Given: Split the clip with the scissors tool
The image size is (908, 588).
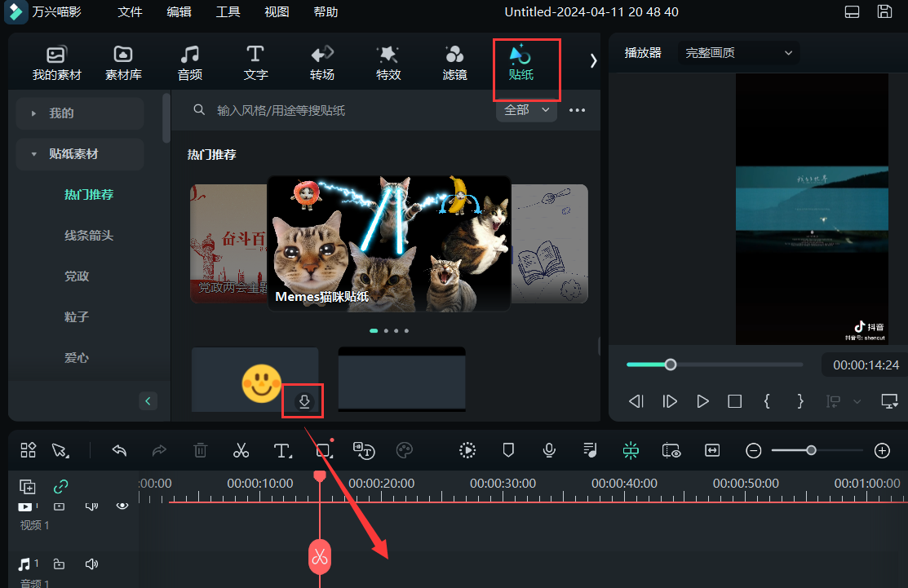Looking at the screenshot, I should tap(241, 450).
